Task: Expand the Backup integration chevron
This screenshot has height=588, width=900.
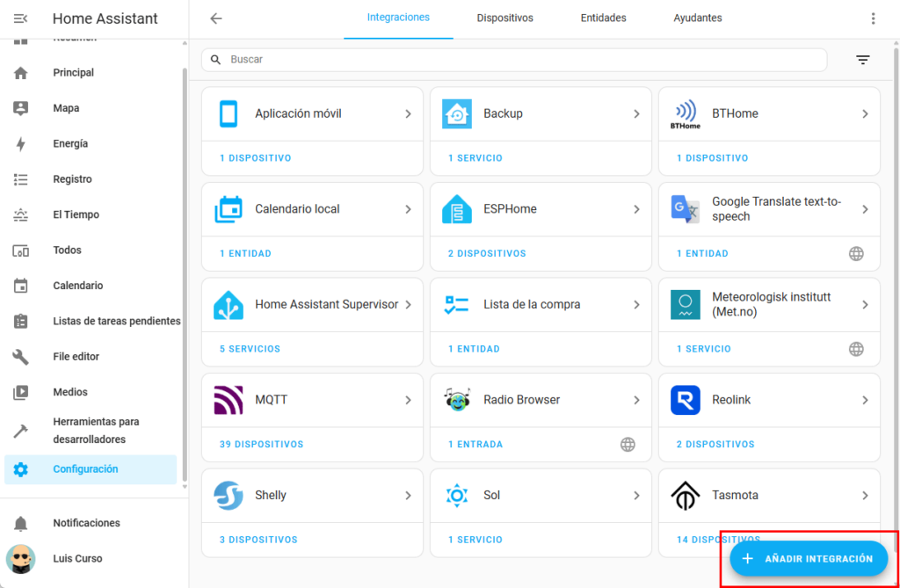Action: click(636, 114)
